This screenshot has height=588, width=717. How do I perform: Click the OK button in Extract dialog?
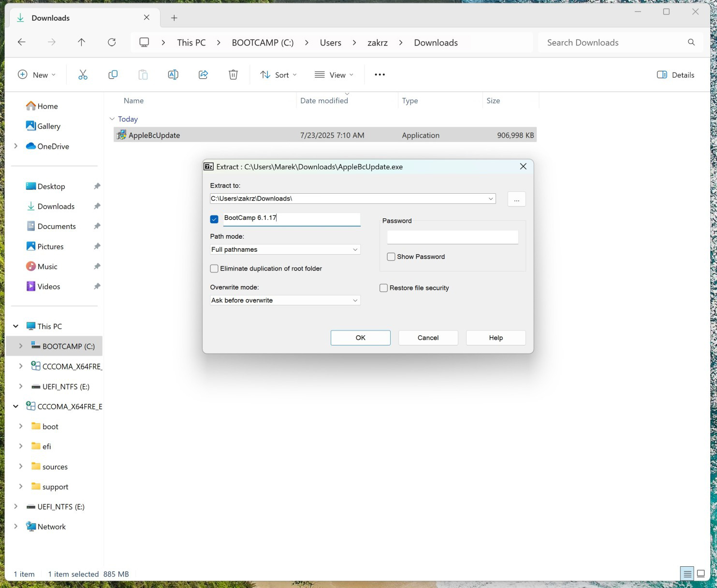[x=360, y=338]
